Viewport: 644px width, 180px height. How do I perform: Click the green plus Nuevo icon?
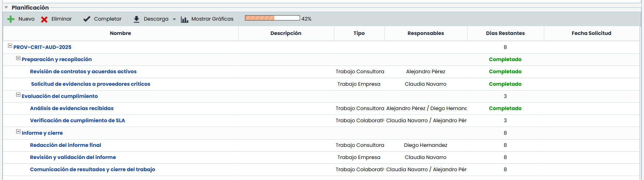11,19
